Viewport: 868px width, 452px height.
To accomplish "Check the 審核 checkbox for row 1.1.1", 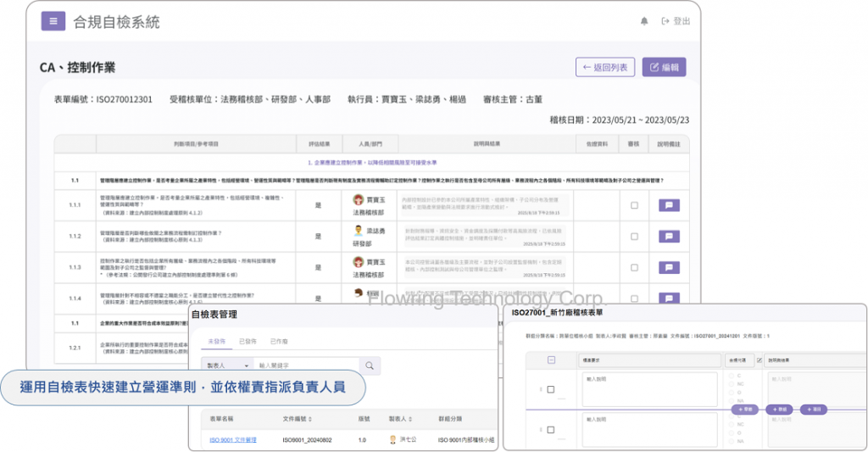I will [634, 205].
